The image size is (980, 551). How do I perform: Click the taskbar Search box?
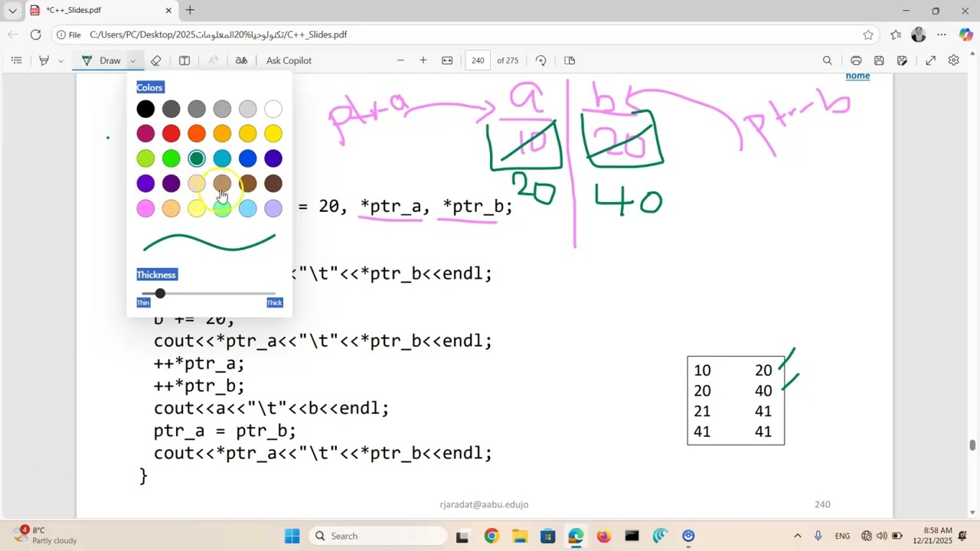click(x=378, y=536)
